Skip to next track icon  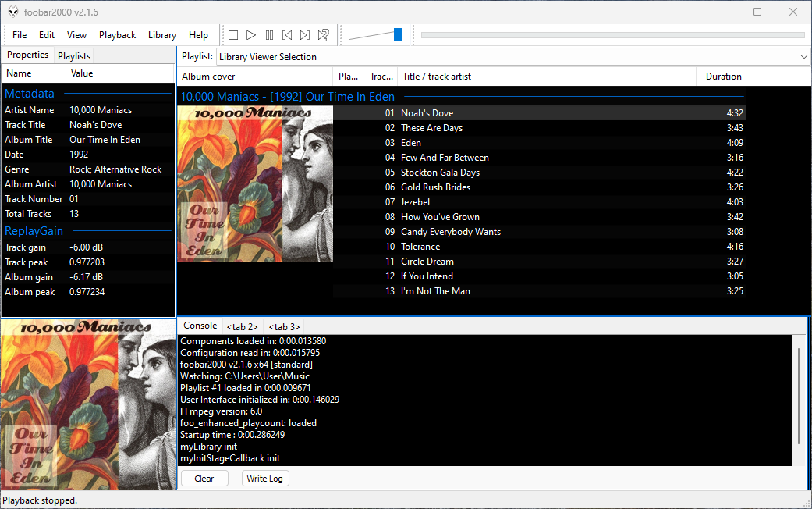tap(305, 35)
